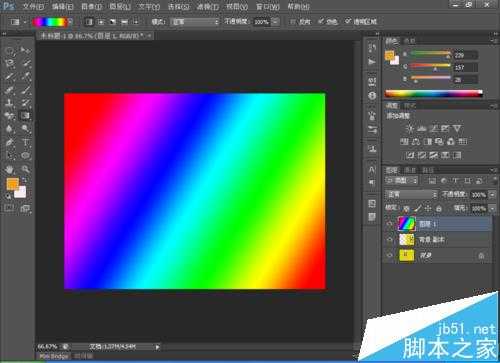The height and width of the screenshot is (363, 500).
Task: Select the Gradient tool in toolbox
Action: pos(26,116)
